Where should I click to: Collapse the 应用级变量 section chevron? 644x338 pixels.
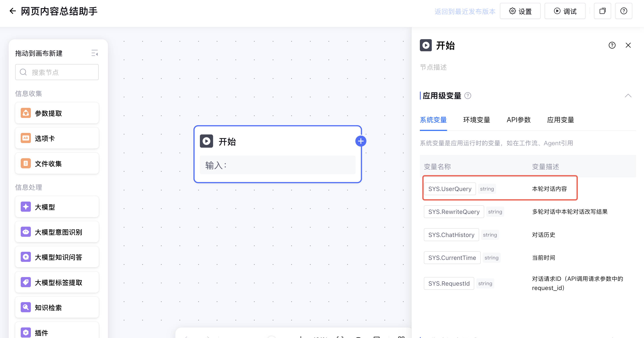point(628,96)
